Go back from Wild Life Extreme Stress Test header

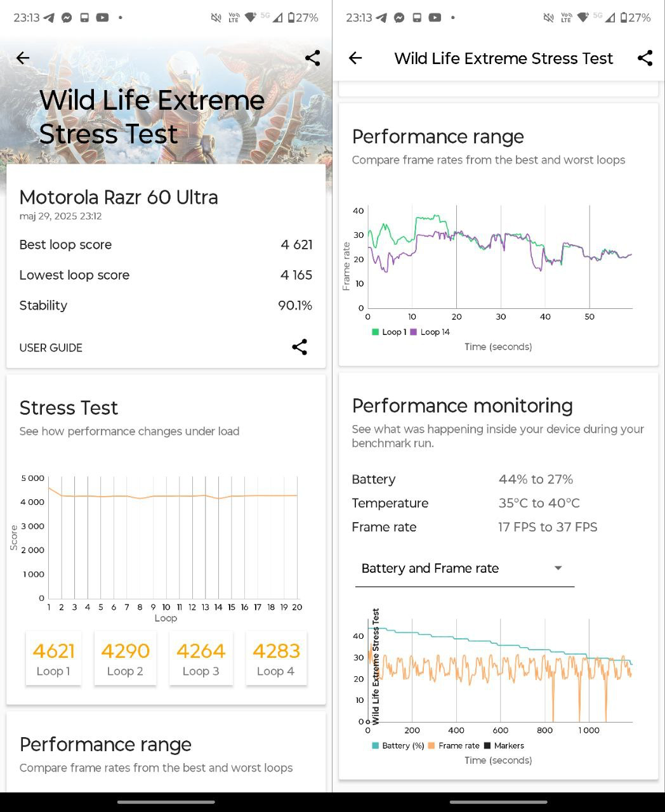tap(355, 58)
